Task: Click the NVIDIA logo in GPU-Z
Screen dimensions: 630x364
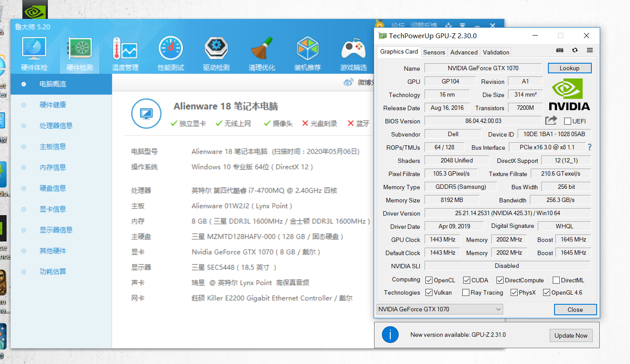Action: 569,94
